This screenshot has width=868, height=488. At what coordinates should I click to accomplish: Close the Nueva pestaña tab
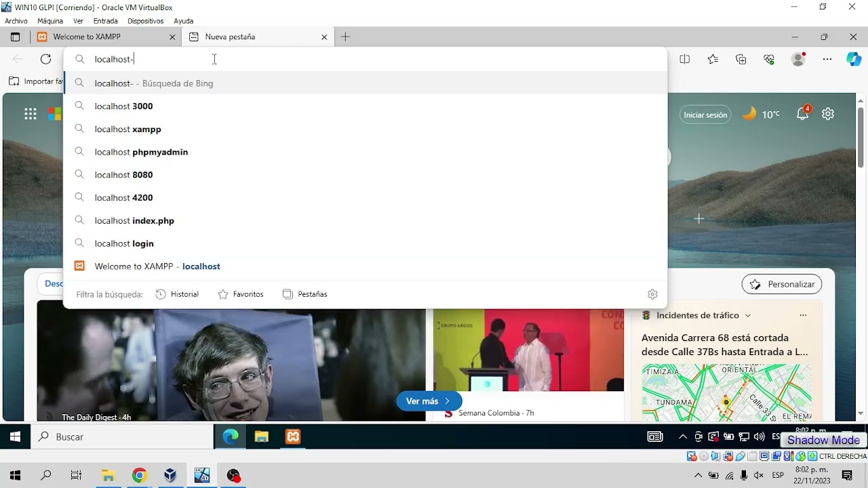(324, 37)
